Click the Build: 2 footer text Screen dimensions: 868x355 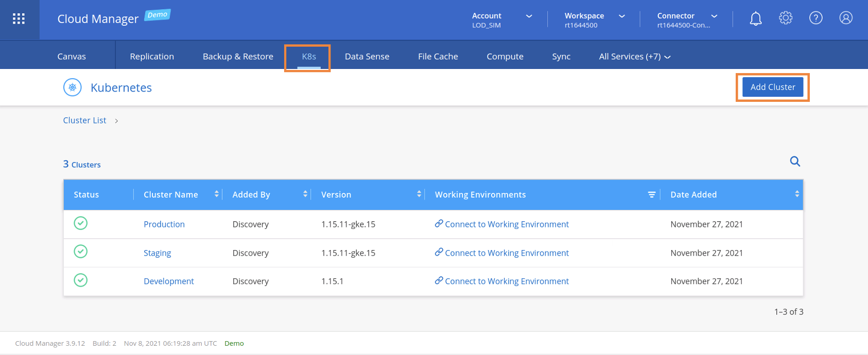105,343
